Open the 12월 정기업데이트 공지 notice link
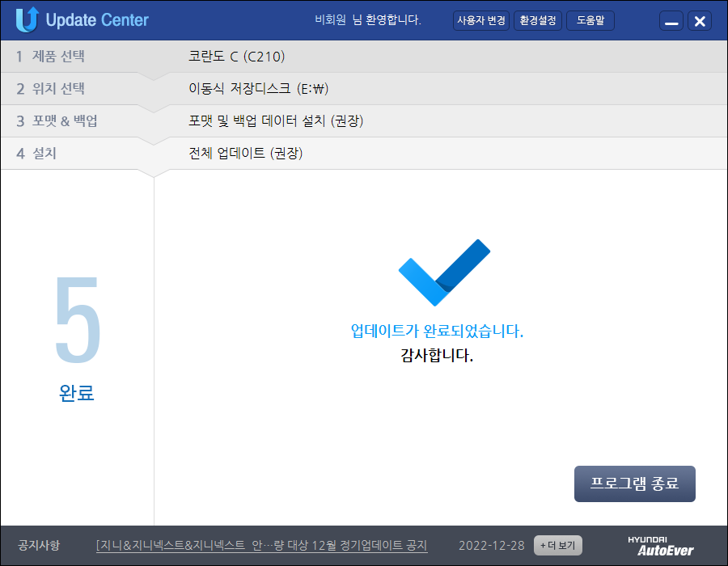The image size is (728, 566). (261, 546)
